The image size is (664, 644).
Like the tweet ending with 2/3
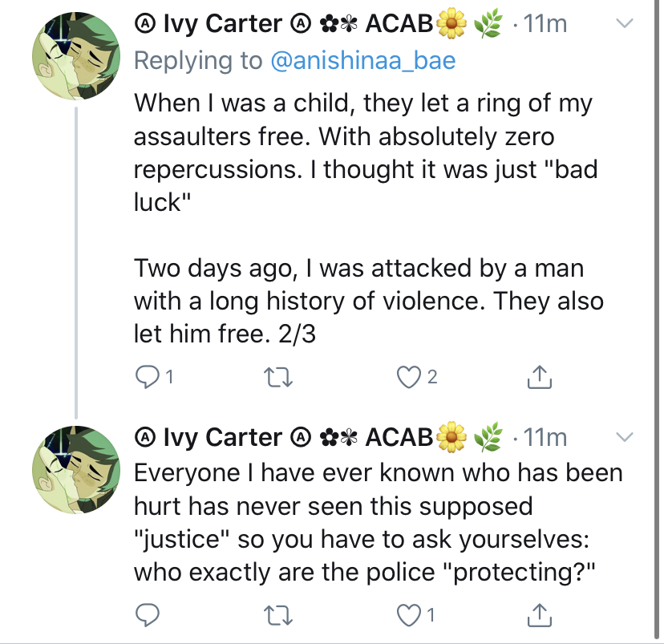408,377
